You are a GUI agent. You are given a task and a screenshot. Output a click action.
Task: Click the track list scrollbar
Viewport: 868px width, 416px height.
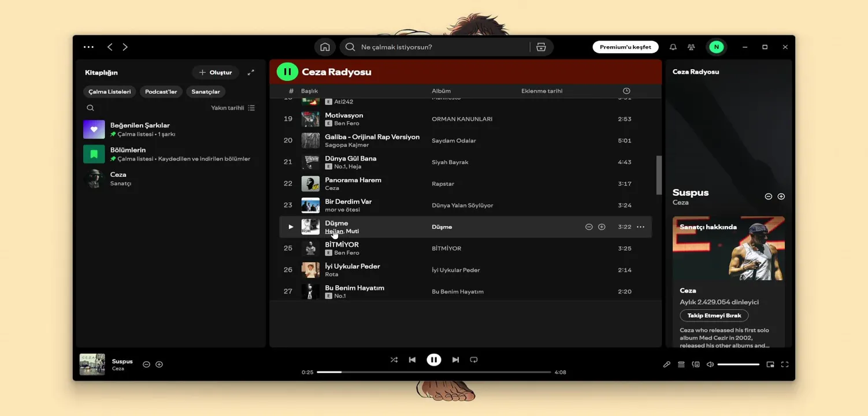pyautogui.click(x=659, y=175)
